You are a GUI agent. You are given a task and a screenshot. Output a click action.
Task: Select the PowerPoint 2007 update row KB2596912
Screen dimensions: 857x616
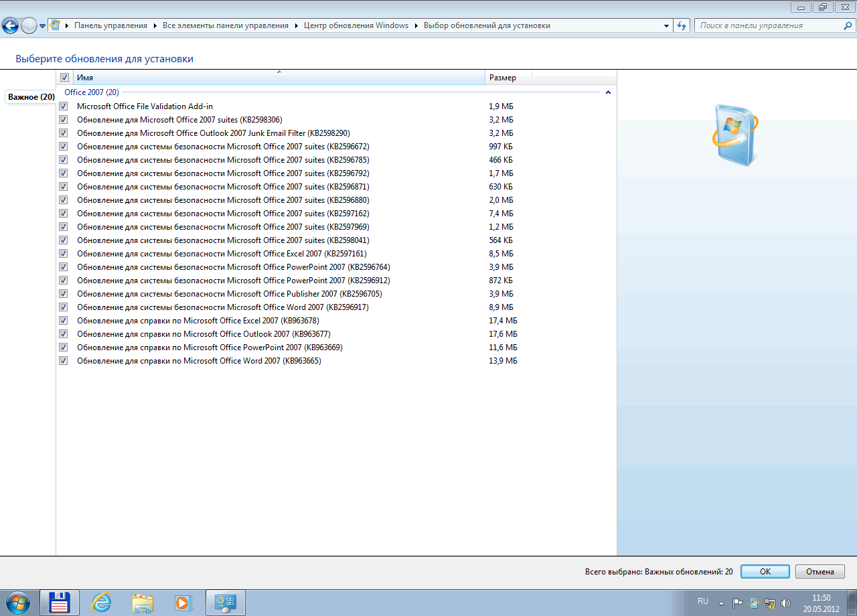[x=336, y=281]
